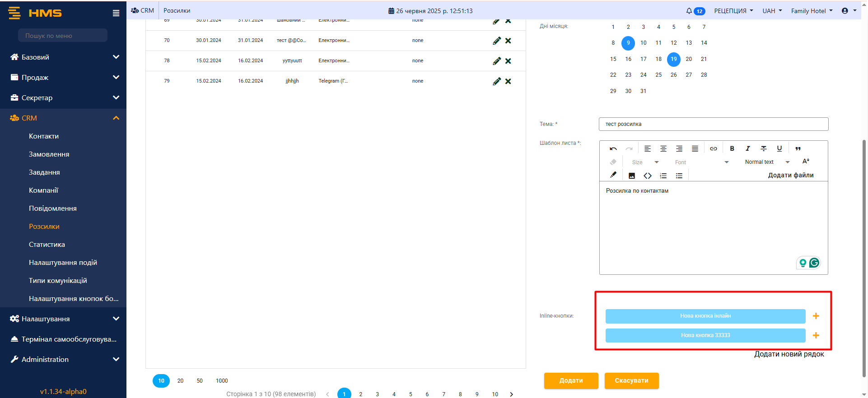Toggle underline formatting

pos(779,148)
